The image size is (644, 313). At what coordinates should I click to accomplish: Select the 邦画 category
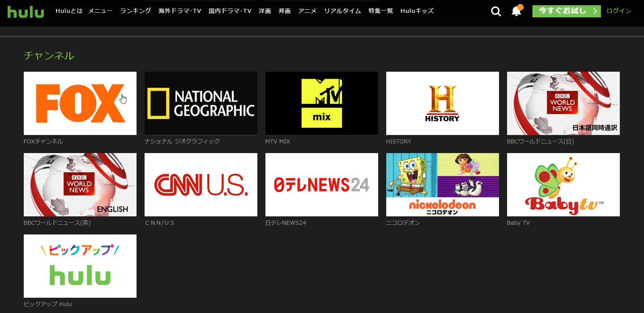284,11
